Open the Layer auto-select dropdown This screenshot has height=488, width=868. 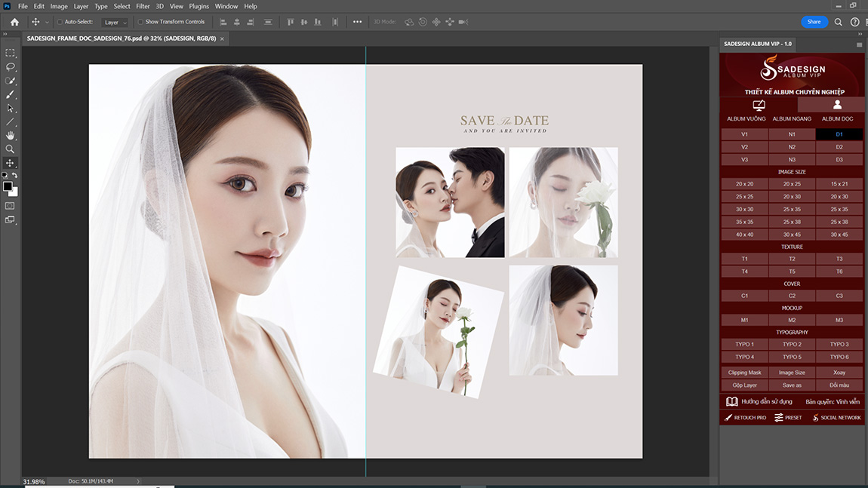pos(115,22)
